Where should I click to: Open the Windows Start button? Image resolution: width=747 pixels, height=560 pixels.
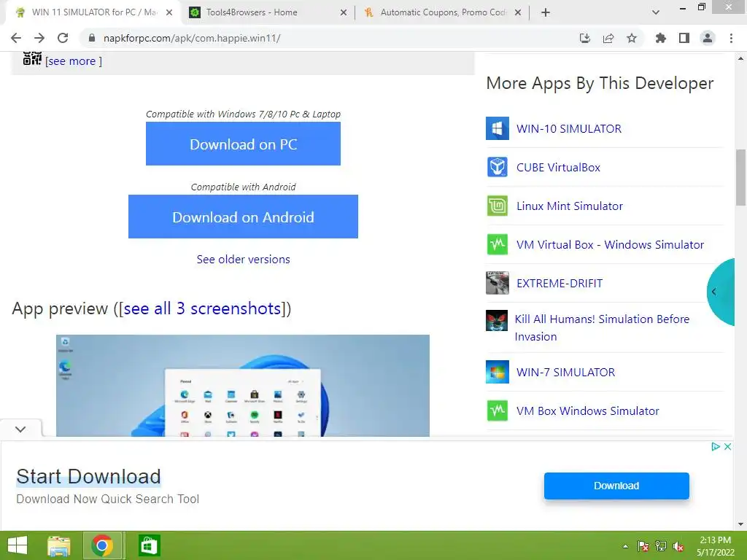pyautogui.click(x=18, y=545)
